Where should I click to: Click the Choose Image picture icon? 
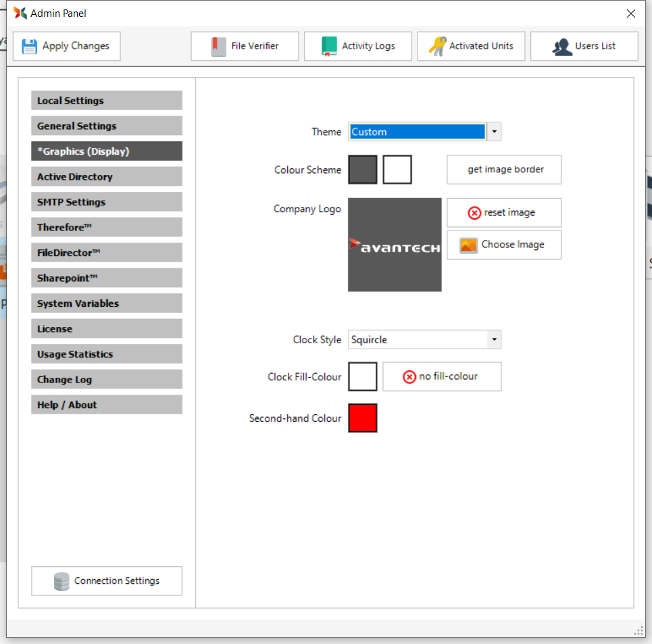pyautogui.click(x=468, y=245)
